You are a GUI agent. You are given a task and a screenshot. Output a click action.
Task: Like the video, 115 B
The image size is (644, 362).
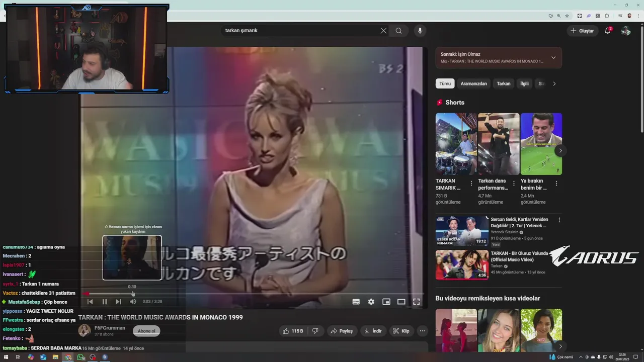click(293, 331)
